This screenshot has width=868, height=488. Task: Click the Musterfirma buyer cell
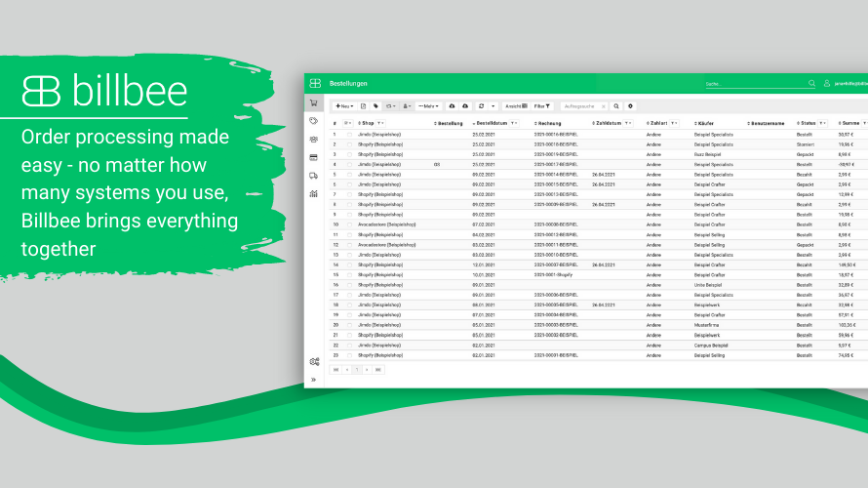pos(706,325)
